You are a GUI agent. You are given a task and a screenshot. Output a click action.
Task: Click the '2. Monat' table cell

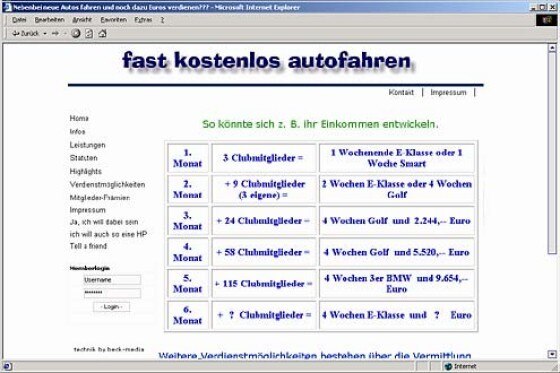click(x=188, y=189)
